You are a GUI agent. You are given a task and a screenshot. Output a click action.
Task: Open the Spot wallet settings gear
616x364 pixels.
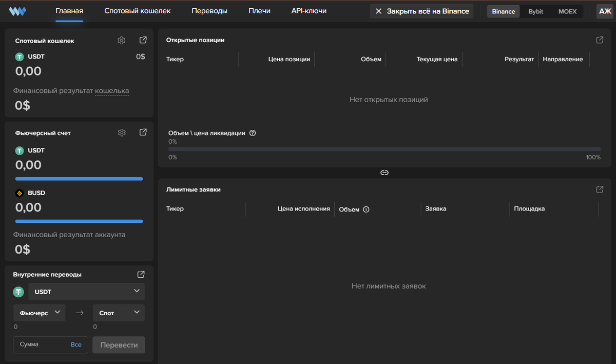tap(122, 41)
